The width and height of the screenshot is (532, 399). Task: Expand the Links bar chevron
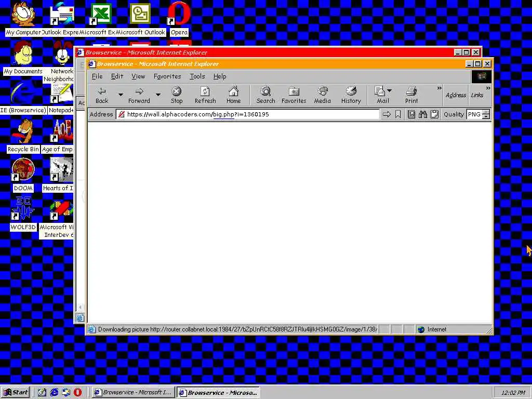coord(488,88)
